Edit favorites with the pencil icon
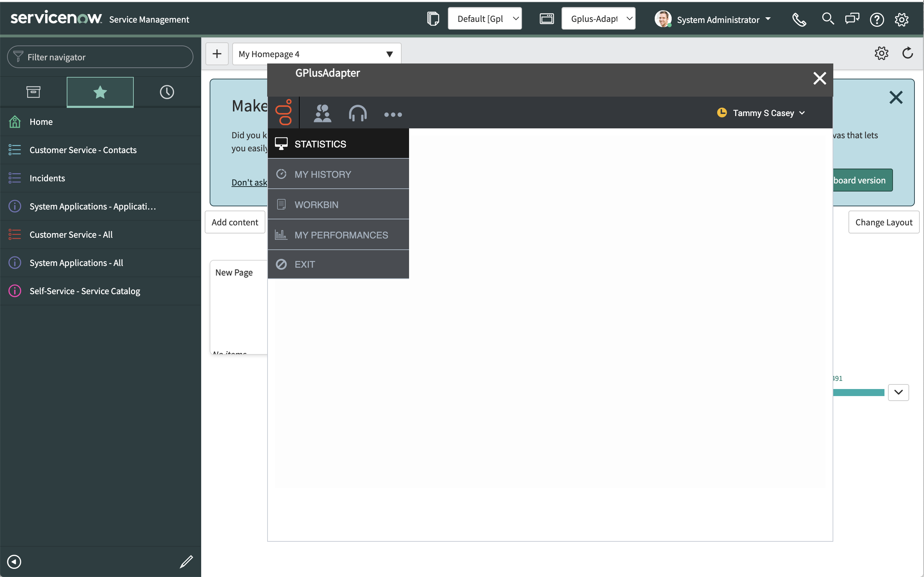 [186, 561]
